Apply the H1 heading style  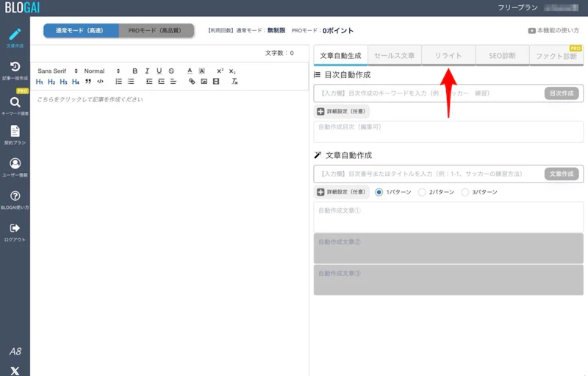point(40,82)
